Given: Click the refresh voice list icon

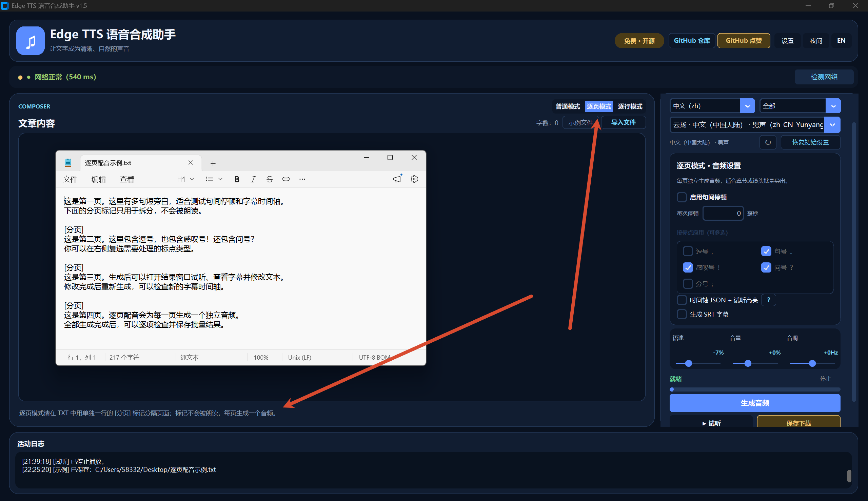Looking at the screenshot, I should (768, 142).
